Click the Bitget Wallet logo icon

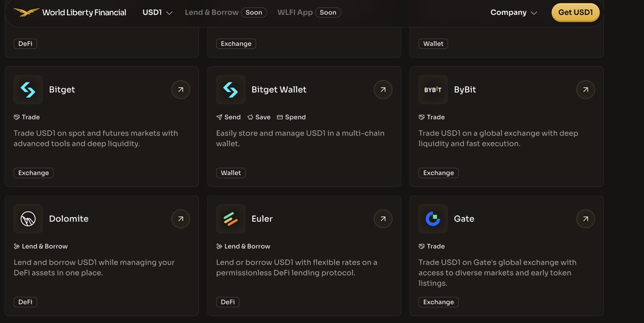pyautogui.click(x=231, y=90)
